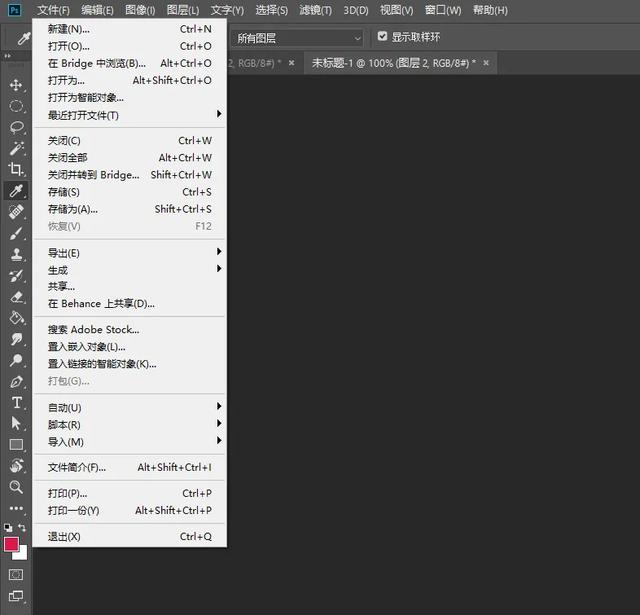
Task: Select the Elliptical Marquee tool
Action: coord(16,106)
